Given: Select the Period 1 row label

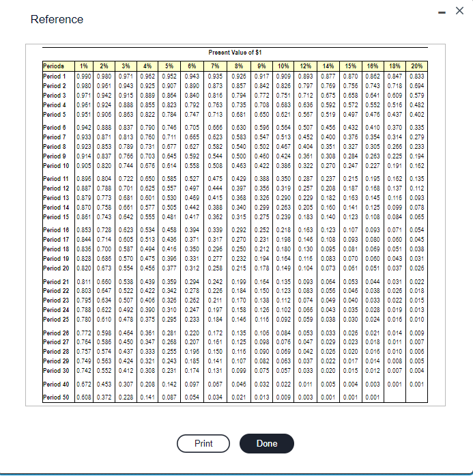Looking at the screenshot, I should (x=55, y=76).
